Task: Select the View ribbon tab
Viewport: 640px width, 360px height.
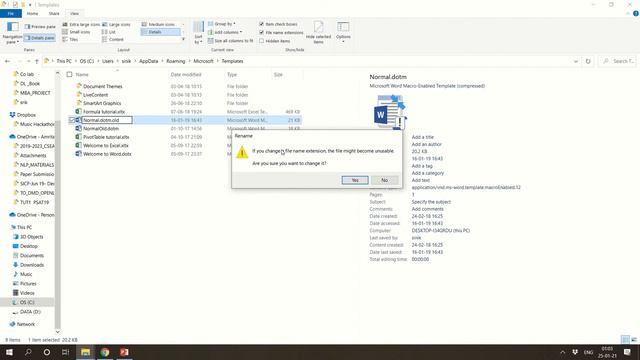Action: coord(74,13)
